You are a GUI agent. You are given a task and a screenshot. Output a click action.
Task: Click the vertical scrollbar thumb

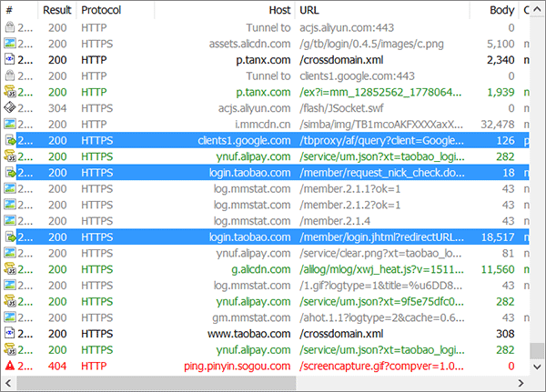537,350
